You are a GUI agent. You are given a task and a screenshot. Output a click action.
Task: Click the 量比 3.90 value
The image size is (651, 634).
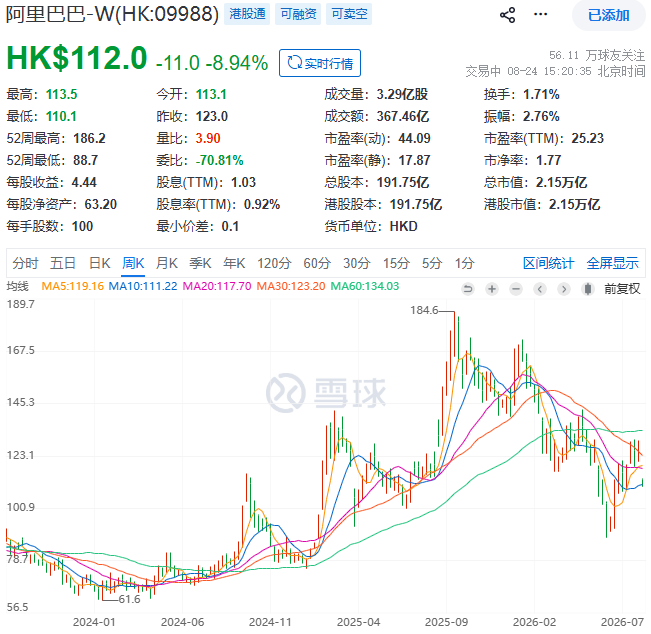click(x=208, y=138)
